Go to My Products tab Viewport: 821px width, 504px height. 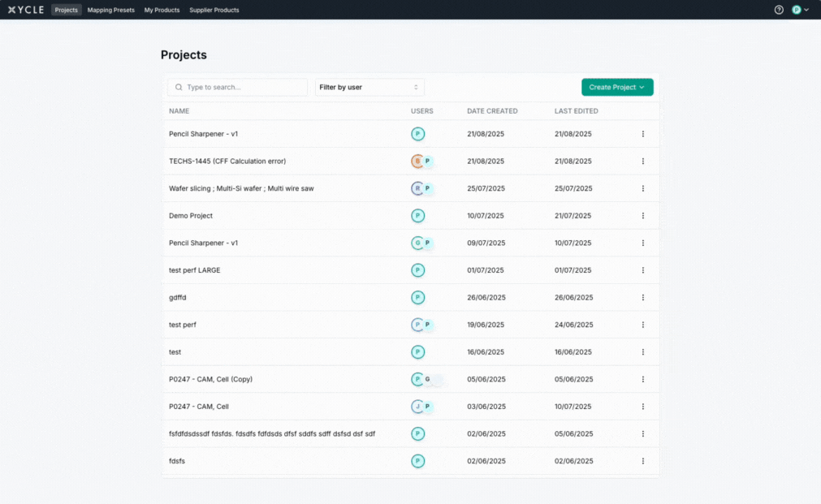point(162,10)
